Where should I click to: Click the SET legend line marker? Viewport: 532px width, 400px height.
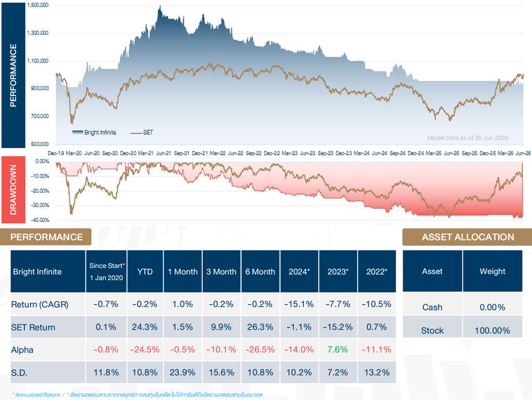tap(136, 133)
